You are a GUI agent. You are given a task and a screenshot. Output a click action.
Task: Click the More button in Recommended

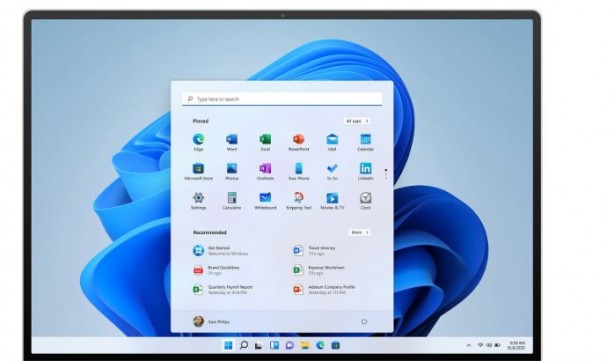(x=360, y=232)
